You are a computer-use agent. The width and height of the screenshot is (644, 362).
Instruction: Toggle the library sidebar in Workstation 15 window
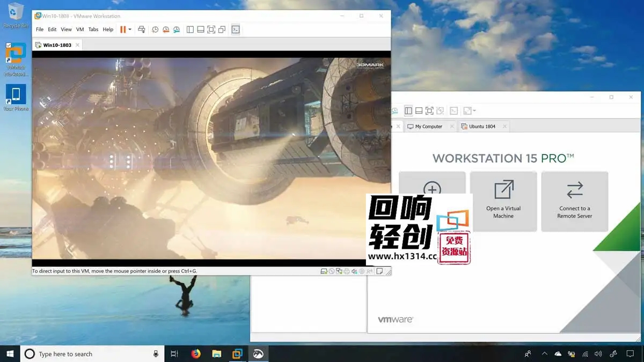click(x=408, y=111)
